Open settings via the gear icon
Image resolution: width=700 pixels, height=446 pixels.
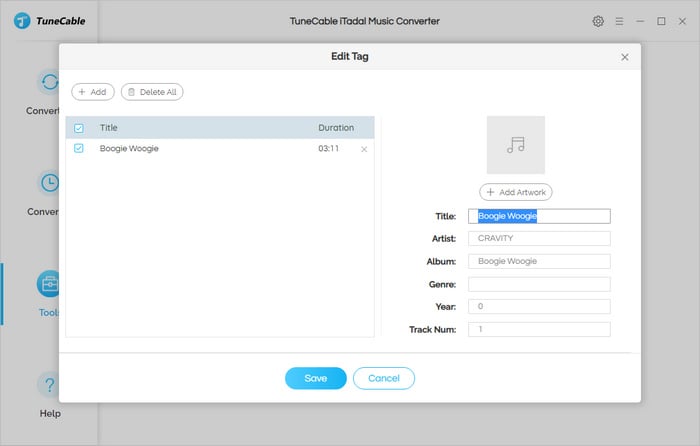click(598, 21)
